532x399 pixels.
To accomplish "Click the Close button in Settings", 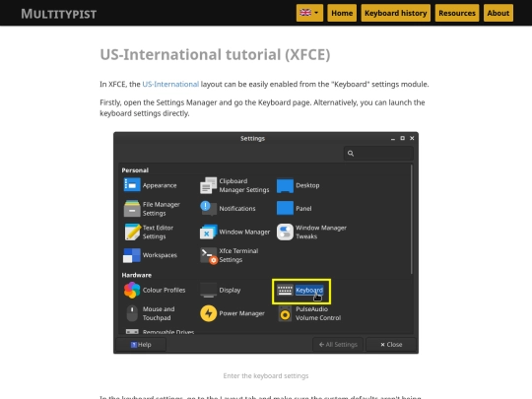I will tap(391, 345).
